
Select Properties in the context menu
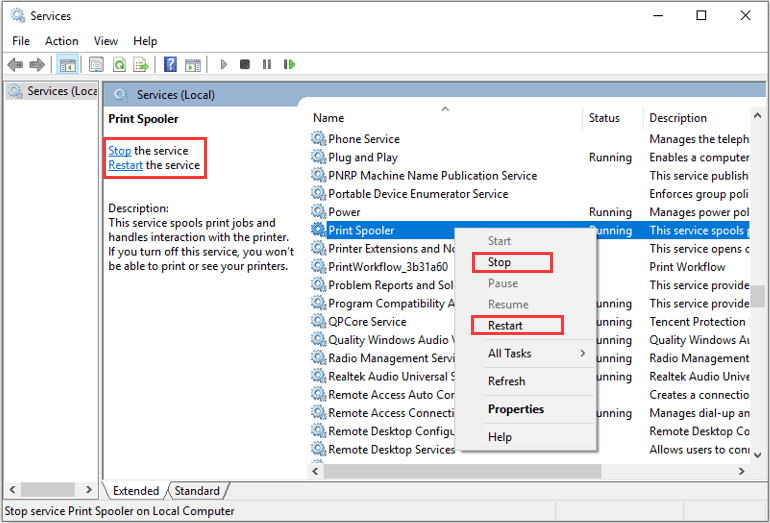tap(515, 409)
